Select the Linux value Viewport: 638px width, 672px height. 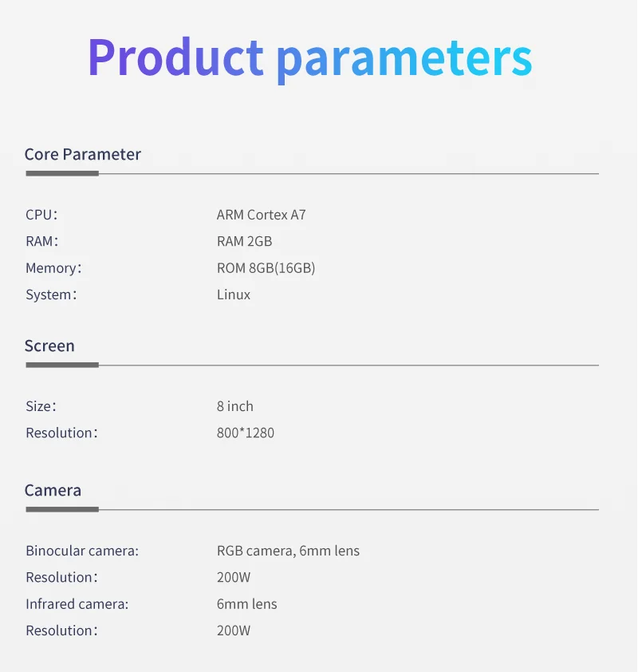pos(234,294)
